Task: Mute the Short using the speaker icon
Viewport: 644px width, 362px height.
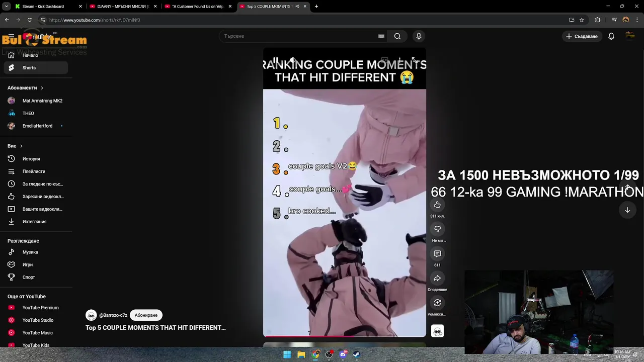Action: click(x=293, y=61)
